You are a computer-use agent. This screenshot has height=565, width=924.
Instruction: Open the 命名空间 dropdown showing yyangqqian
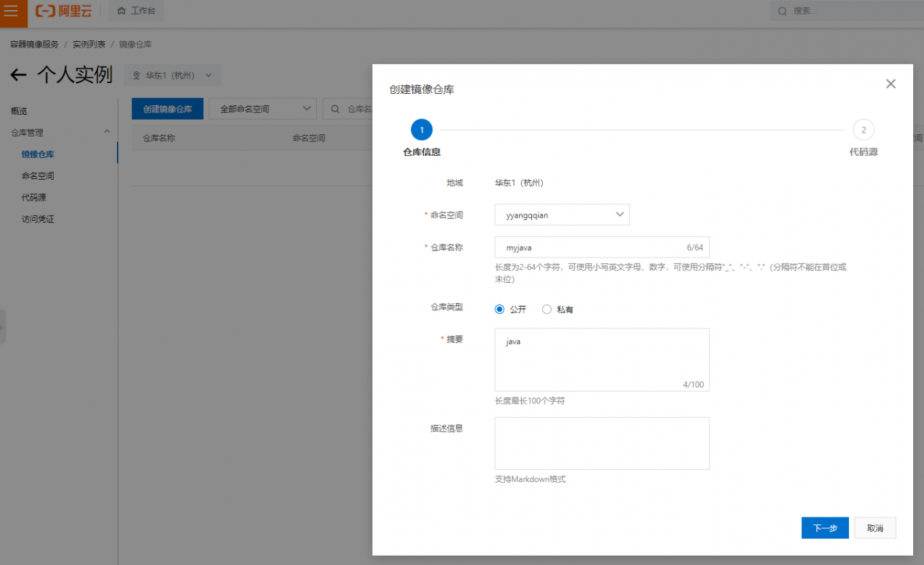pyautogui.click(x=562, y=214)
